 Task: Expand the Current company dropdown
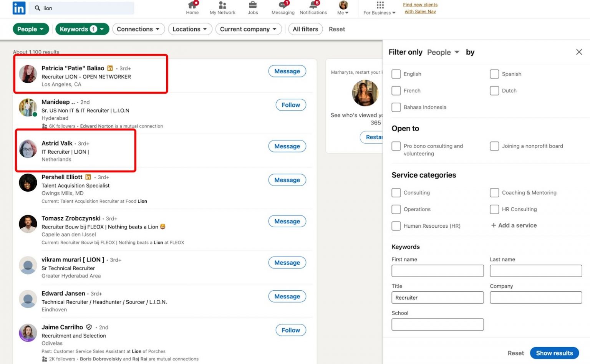248,29
